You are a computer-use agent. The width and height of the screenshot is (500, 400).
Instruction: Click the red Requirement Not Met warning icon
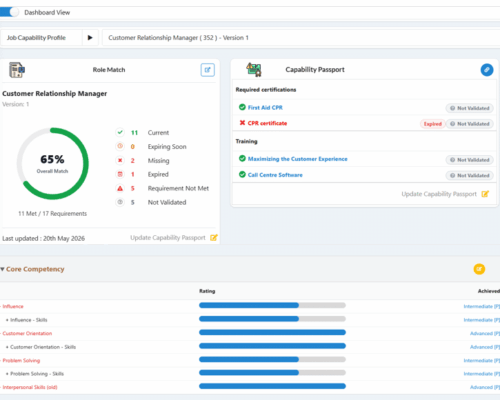[120, 188]
